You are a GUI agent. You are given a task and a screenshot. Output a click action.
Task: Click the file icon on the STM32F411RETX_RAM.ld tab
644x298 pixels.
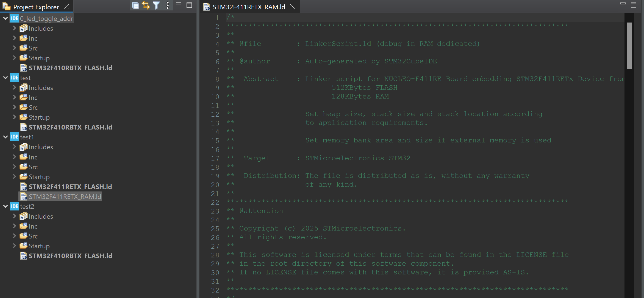(206, 7)
